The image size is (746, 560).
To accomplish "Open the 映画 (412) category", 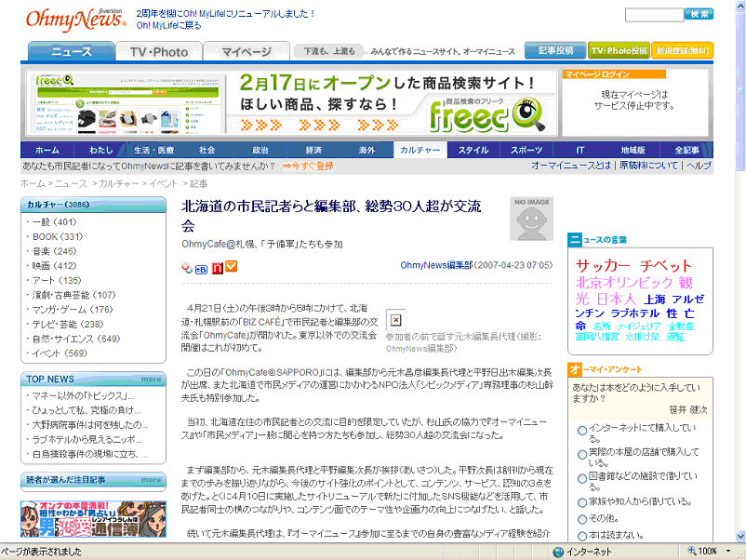I will [x=54, y=266].
